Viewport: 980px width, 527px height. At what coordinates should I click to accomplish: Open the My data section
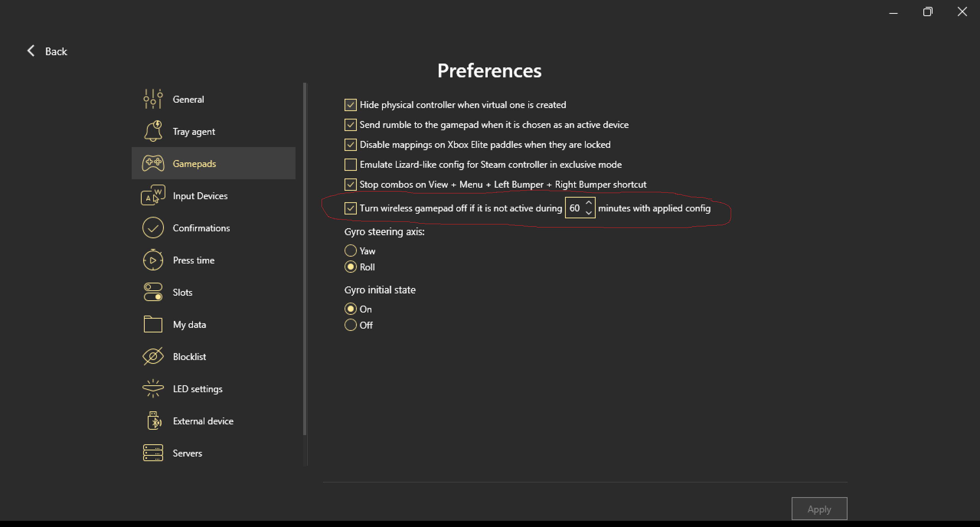coord(189,324)
